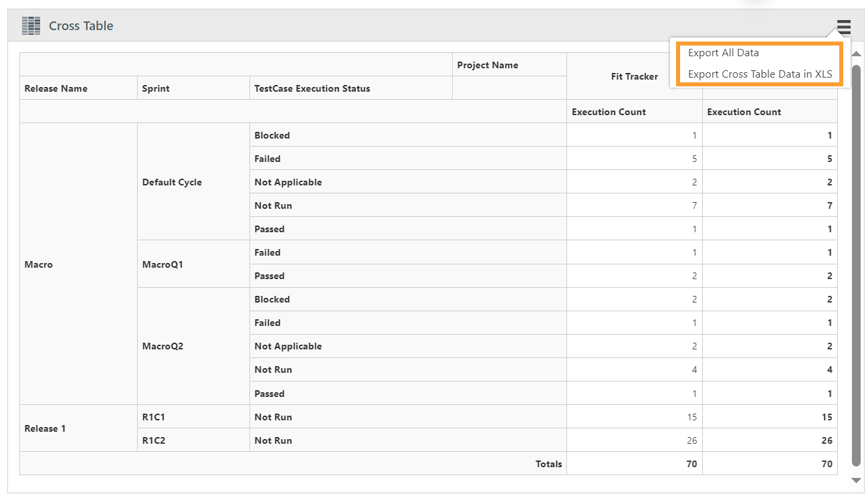Select the R1C2 Not Run count of 26
This screenshot has width=868, height=500.
[692, 440]
